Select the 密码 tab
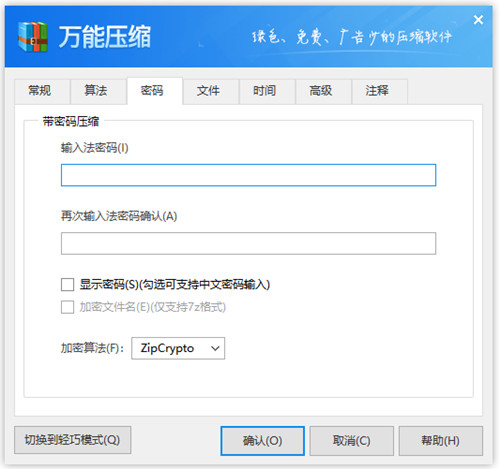 (x=154, y=91)
